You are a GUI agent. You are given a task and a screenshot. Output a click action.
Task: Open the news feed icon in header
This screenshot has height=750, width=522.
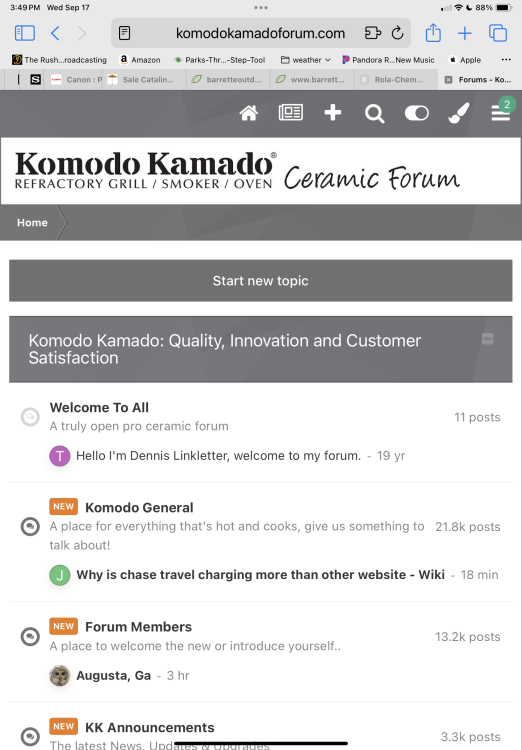coord(290,113)
